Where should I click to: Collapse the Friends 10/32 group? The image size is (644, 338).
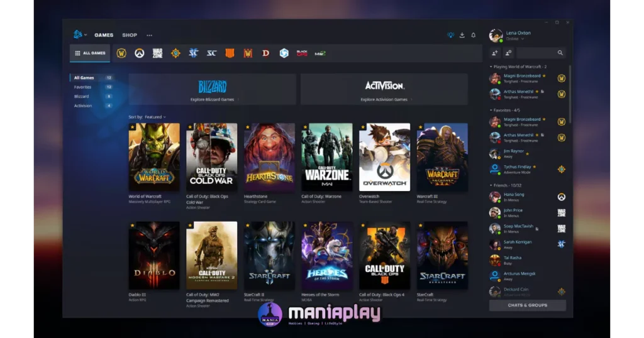(506, 185)
